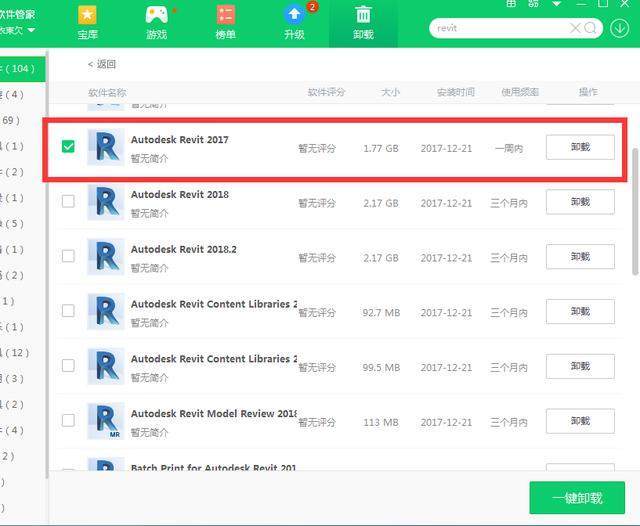Sort by 安装时间 install time header
Screen dimensions: 640x526
click(x=456, y=92)
